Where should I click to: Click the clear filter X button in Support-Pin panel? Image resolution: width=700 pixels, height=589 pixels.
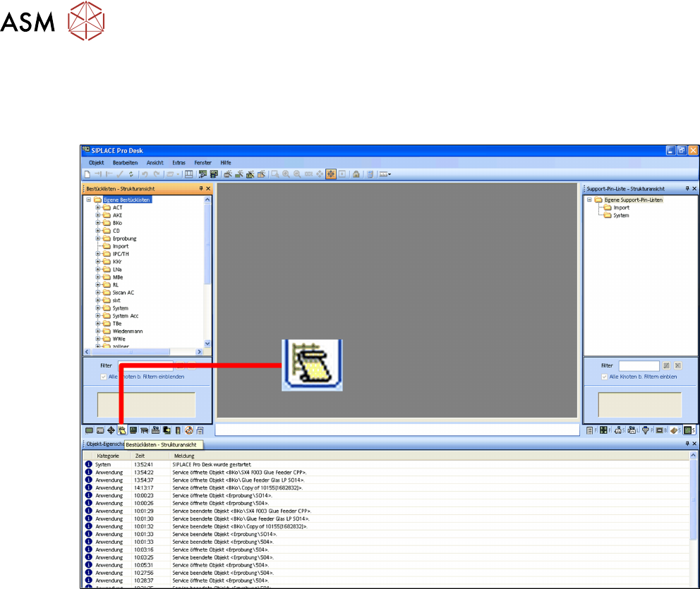click(x=678, y=366)
